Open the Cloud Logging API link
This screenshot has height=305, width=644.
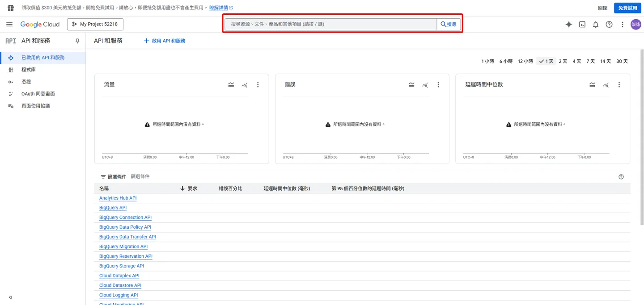coord(119,296)
